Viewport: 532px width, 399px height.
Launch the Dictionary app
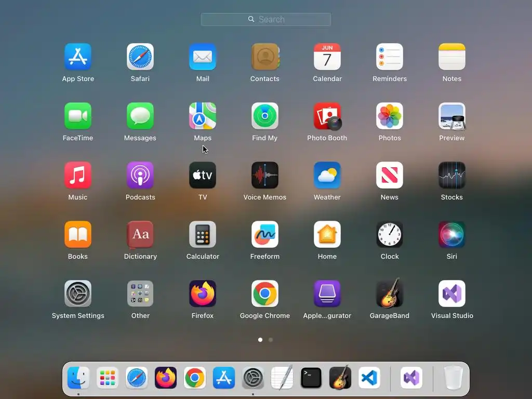140,234
